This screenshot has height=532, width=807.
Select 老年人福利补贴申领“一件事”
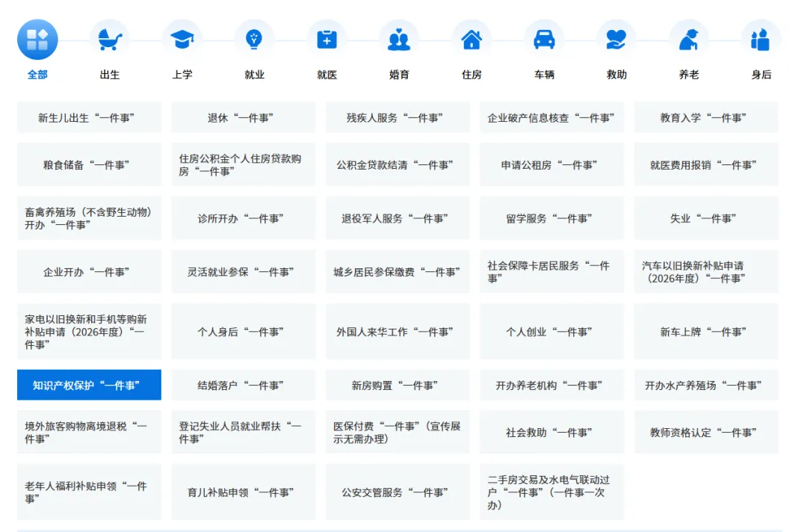[x=89, y=492]
